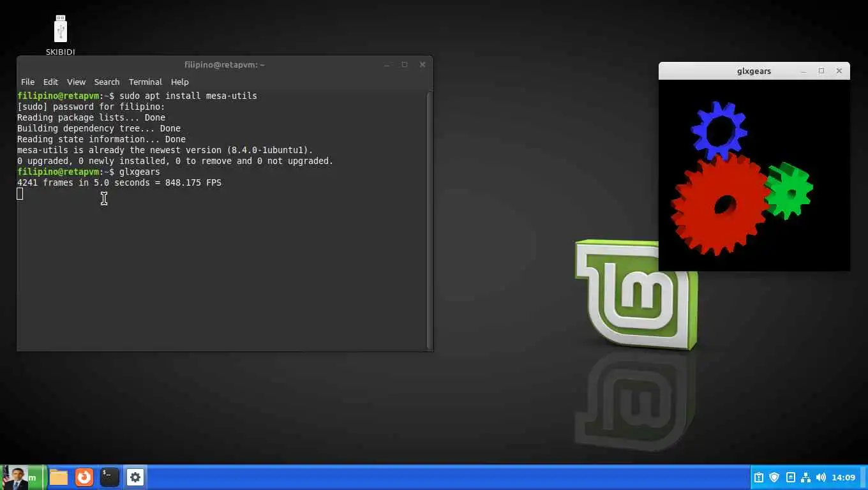Image resolution: width=868 pixels, height=490 pixels.
Task: Click the green gear in glxgears
Action: pos(789,190)
